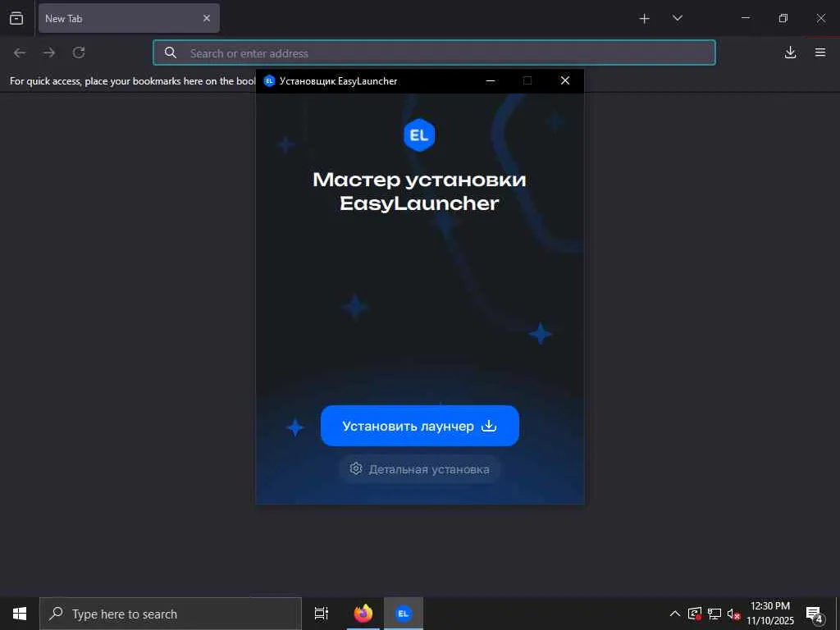840x630 pixels.
Task: Open the Firefox hamburger application menu
Action: coord(820,52)
